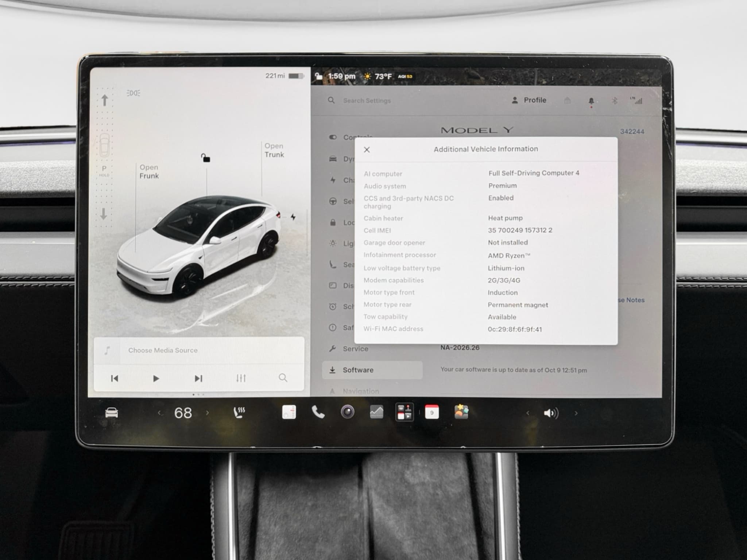This screenshot has width=747, height=560.
Task: Open the Toybox colorful app icon
Action: pyautogui.click(x=461, y=412)
